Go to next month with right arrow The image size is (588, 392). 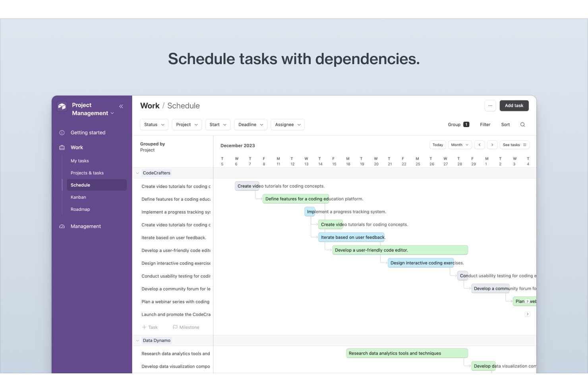(492, 145)
